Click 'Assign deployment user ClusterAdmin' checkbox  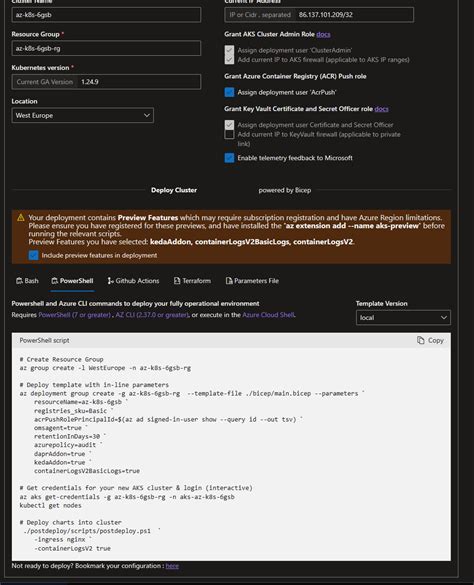230,50
